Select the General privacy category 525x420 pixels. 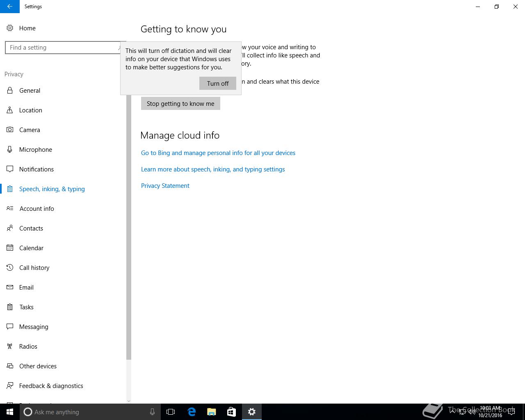point(64,90)
